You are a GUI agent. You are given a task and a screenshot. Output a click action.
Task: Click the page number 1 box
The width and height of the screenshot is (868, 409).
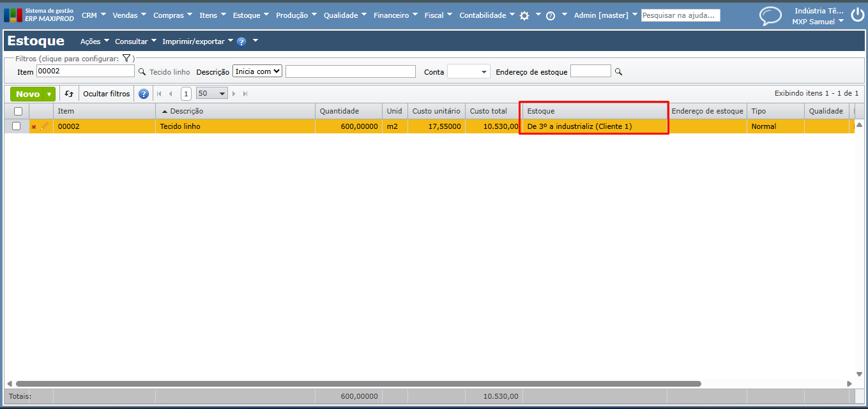click(x=186, y=94)
